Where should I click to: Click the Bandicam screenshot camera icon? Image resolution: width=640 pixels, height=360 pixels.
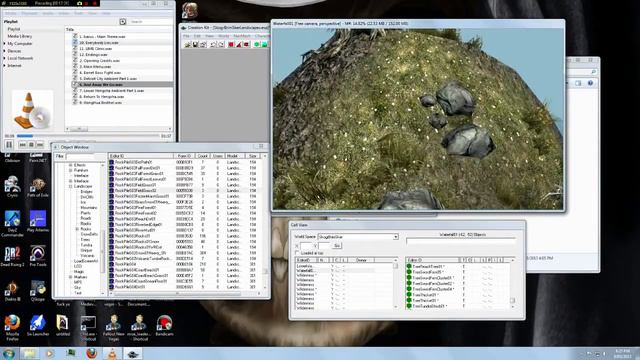coord(79,3)
